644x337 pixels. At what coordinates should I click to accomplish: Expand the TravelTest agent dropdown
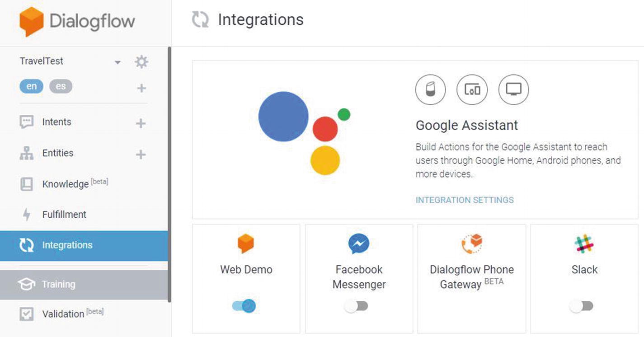tap(118, 62)
